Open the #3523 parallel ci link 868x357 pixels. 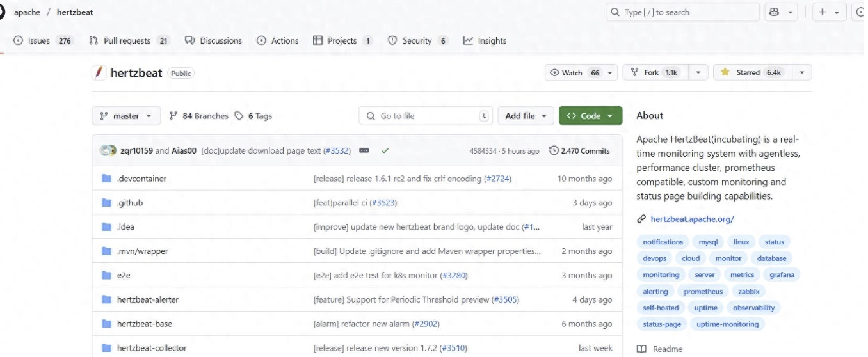click(x=383, y=203)
